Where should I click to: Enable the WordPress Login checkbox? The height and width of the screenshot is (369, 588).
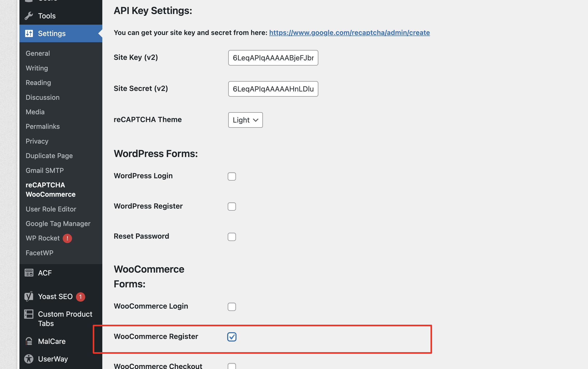click(x=232, y=176)
